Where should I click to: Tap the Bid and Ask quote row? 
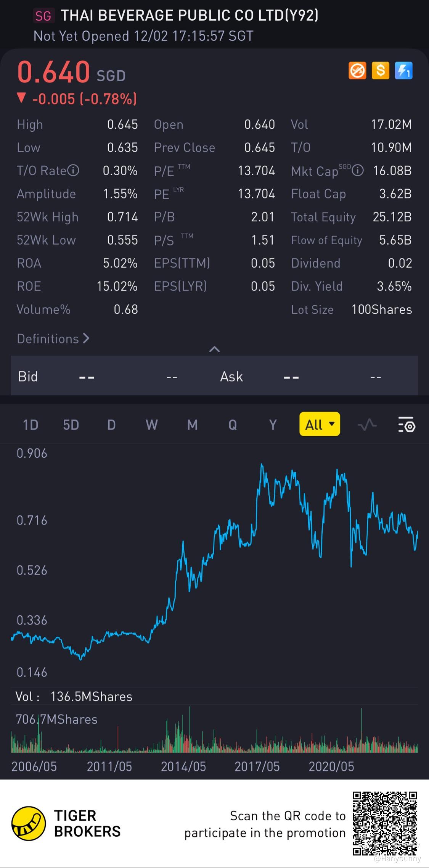coord(214,377)
